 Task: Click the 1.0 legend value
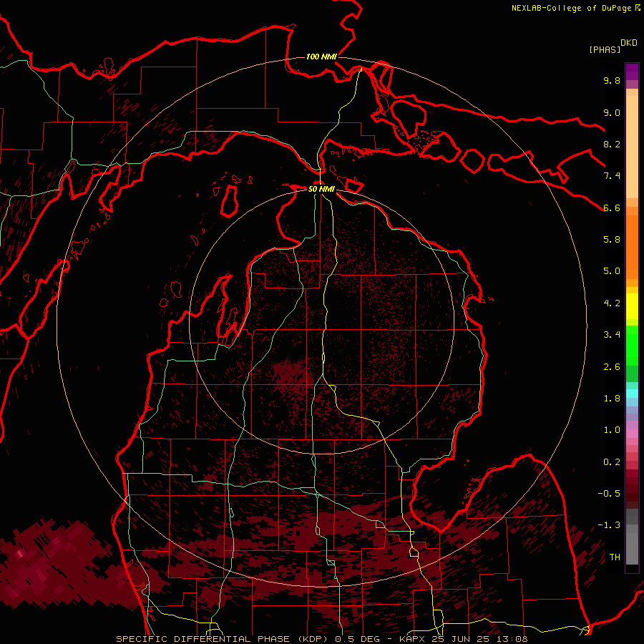tap(612, 430)
